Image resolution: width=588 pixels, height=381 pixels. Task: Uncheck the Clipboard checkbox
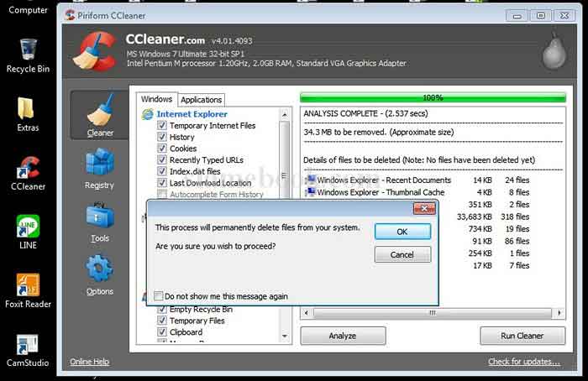point(161,332)
